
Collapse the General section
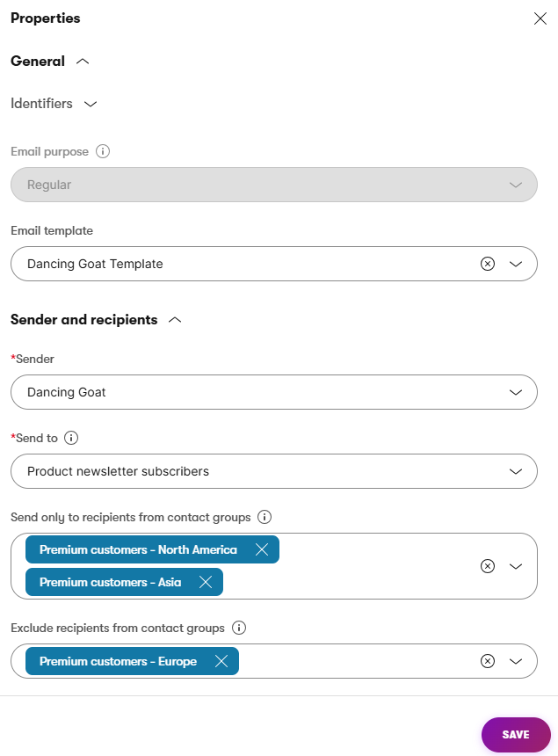83,62
